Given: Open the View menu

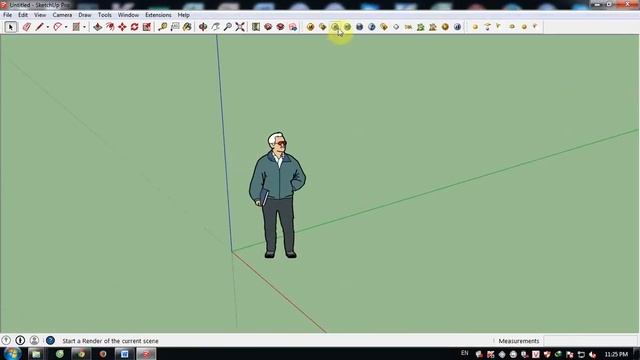Looking at the screenshot, I should coord(40,15).
